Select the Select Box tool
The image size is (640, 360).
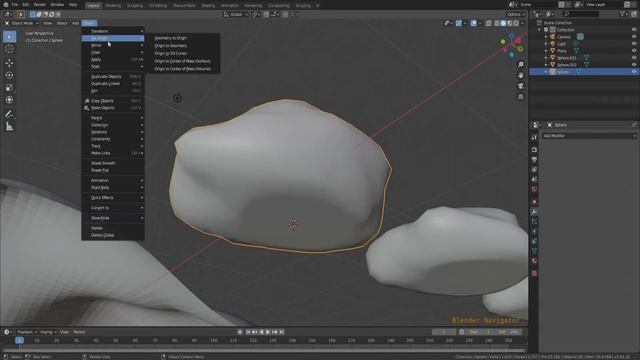tap(9, 37)
